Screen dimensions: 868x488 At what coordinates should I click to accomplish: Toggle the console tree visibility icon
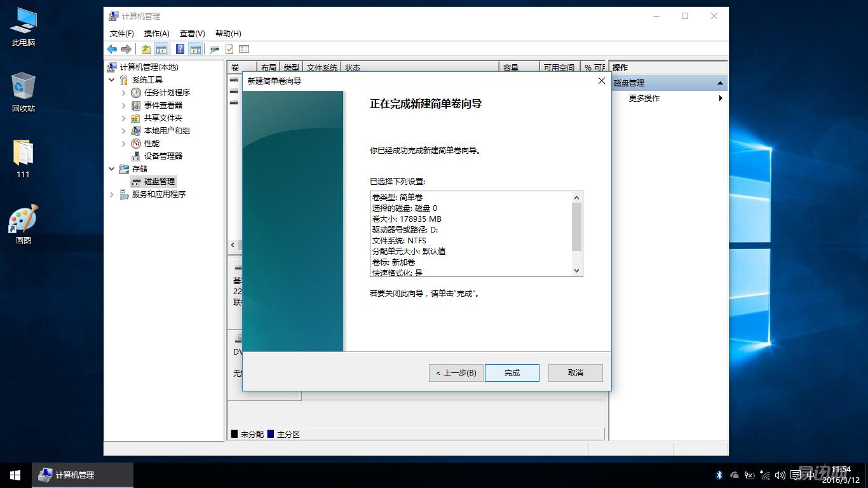click(161, 49)
